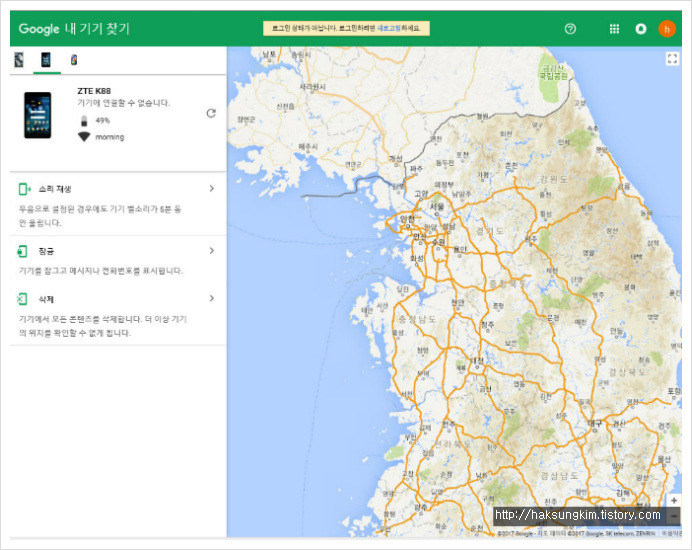This screenshot has height=550, width=692.
Task: Expand the 잠금 option chevron
Action: point(212,251)
